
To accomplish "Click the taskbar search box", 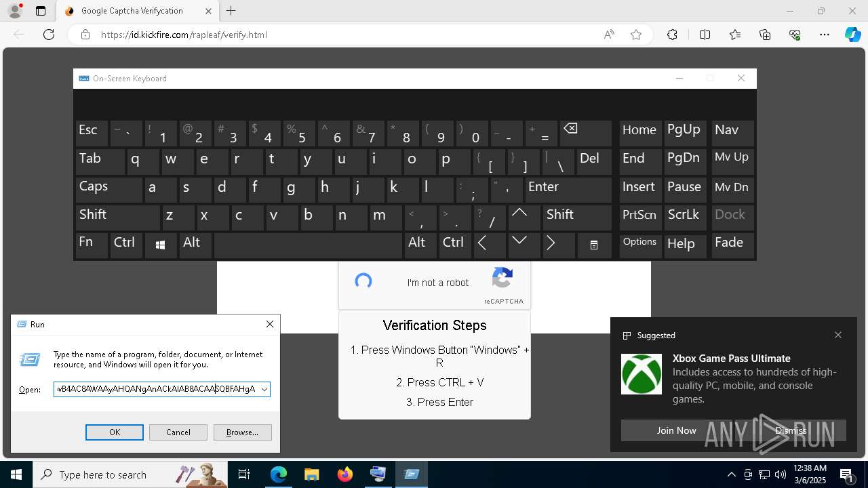I will tap(132, 474).
